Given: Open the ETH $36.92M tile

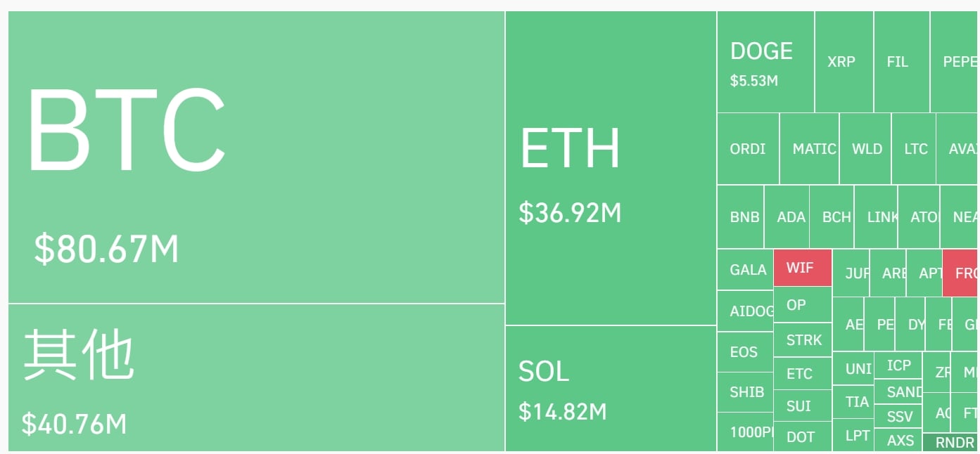Looking at the screenshot, I should click(611, 169).
